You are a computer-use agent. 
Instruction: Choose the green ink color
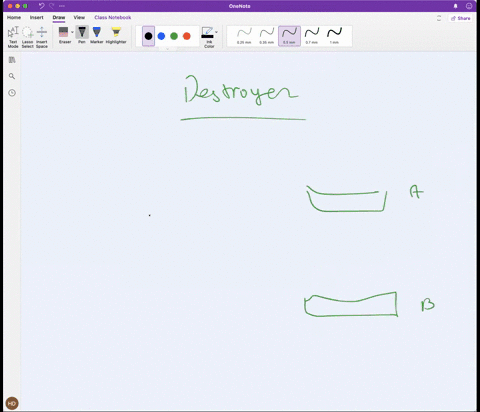(x=174, y=36)
